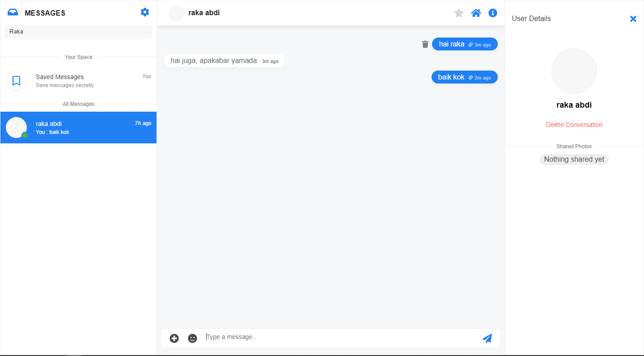Open the emoji picker smiley icon
The height and width of the screenshot is (356, 644).
coord(193,339)
